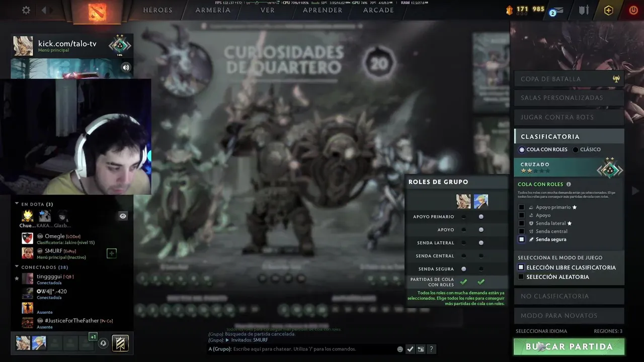Click the Glazb... friend avatar

click(x=62, y=216)
